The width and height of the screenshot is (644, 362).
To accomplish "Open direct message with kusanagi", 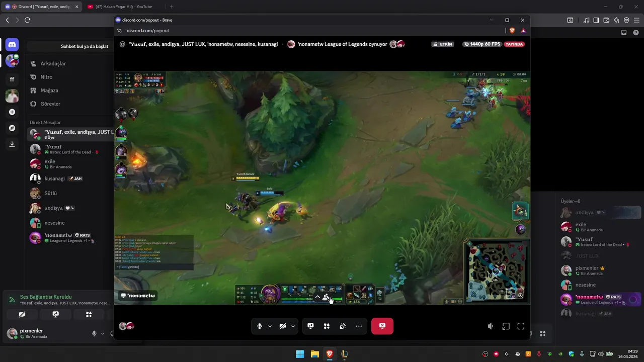I will point(70,178).
